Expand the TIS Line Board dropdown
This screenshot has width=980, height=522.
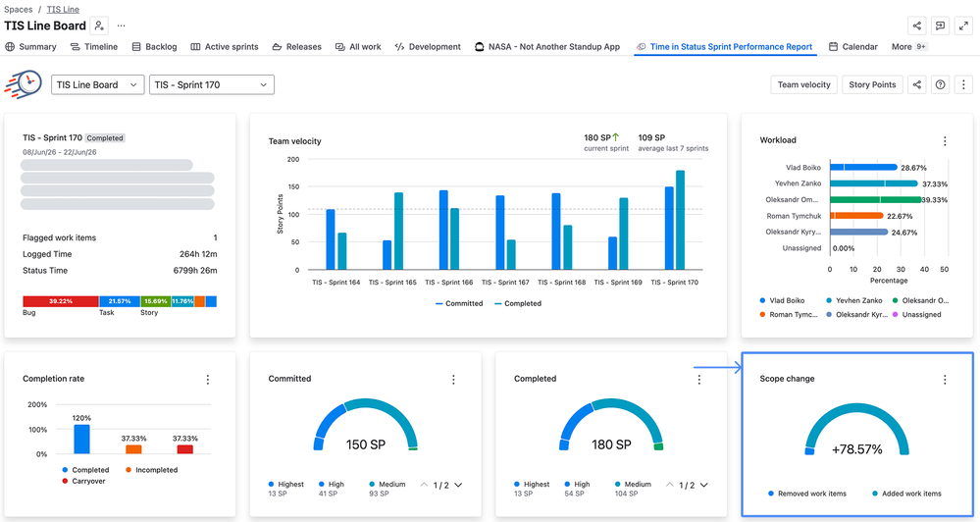pos(97,85)
